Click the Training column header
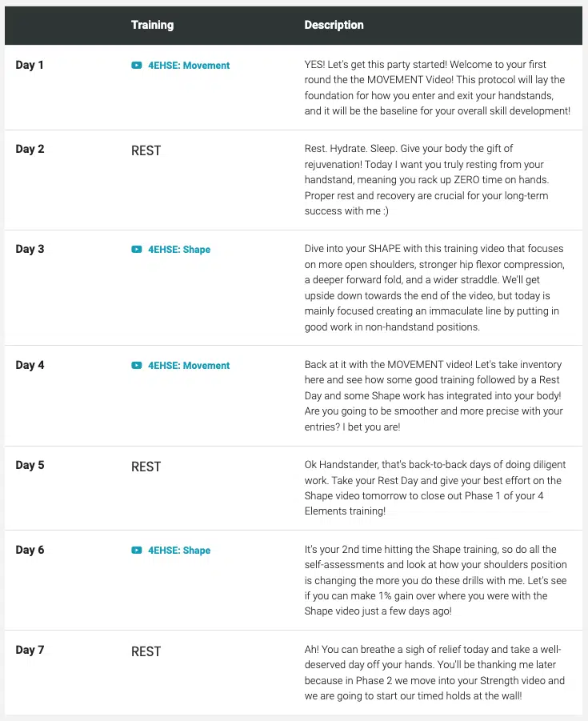Viewport: 588px width, 721px height. [x=152, y=25]
